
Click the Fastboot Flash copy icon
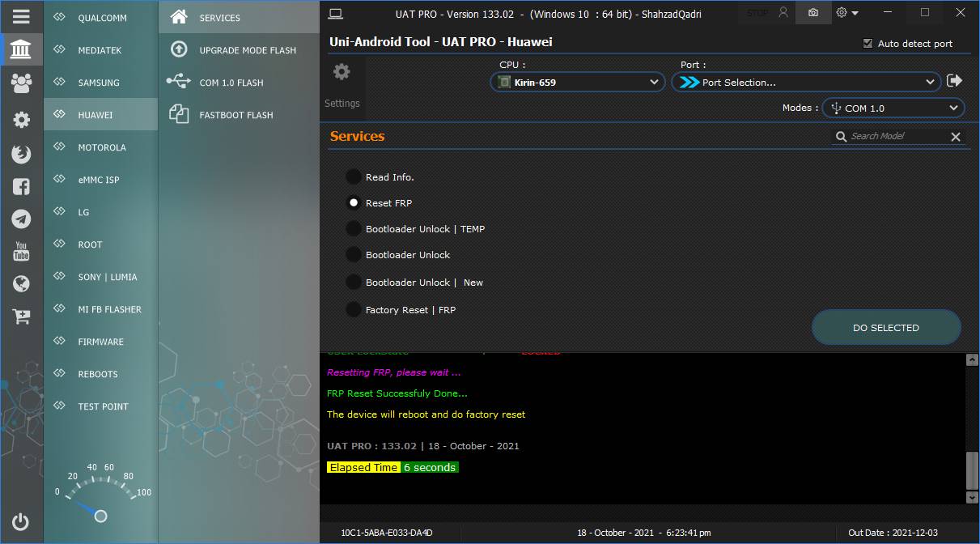click(179, 114)
